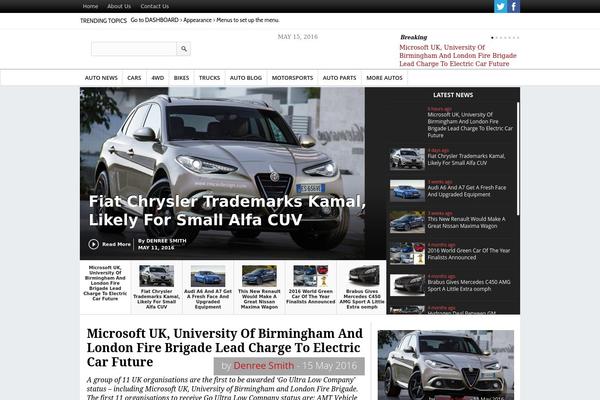The width and height of the screenshot is (600, 400).
Task: Go to the Home menu link
Action: point(90,6)
